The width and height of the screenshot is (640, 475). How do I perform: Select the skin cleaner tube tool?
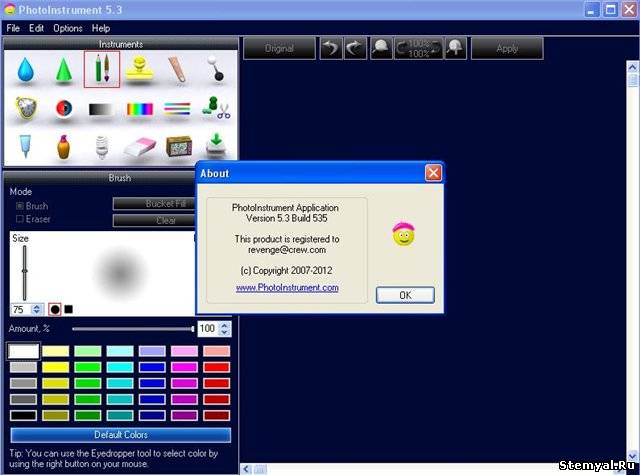(178, 70)
